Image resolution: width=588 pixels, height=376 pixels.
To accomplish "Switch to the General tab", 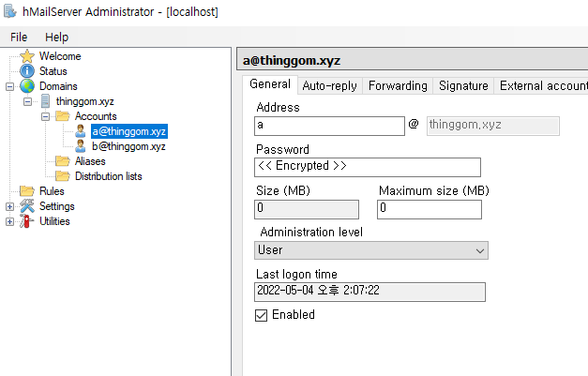I will pyautogui.click(x=270, y=84).
